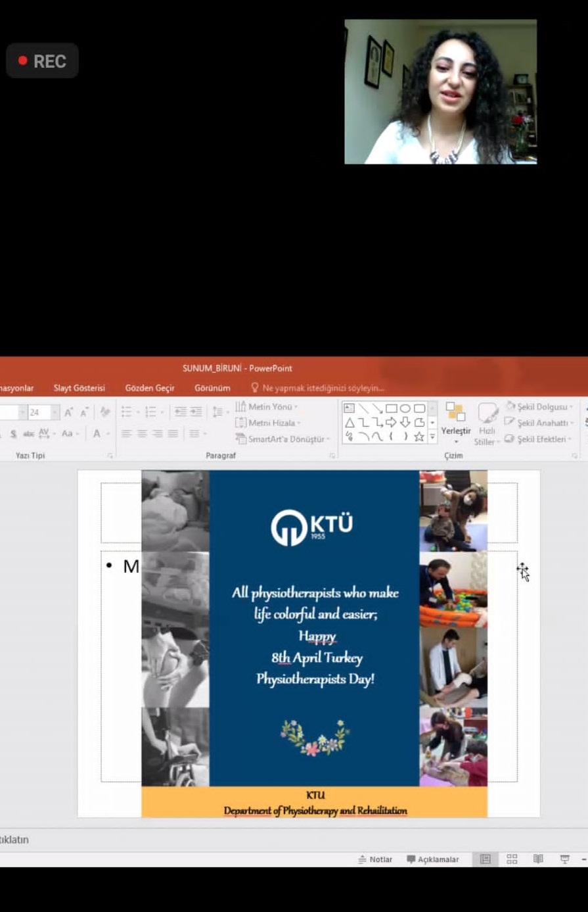The width and height of the screenshot is (588, 912).
Task: Toggle center text alignment
Action: 141,434
